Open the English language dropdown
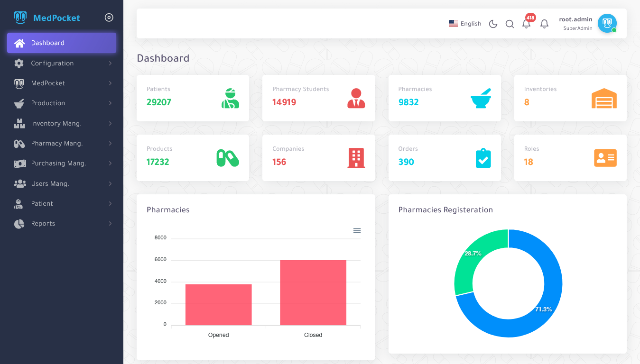640x364 pixels. tap(465, 24)
